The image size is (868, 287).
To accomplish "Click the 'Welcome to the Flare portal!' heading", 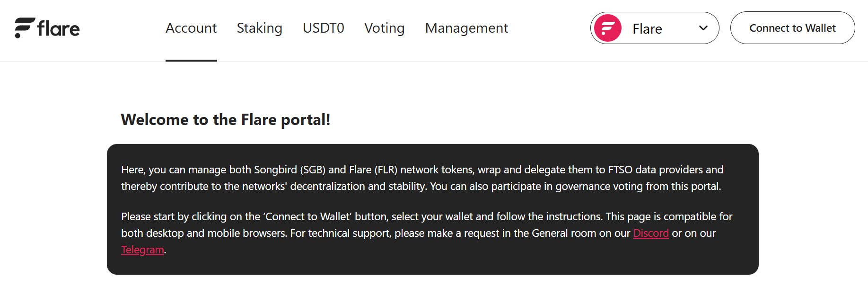I will pyautogui.click(x=225, y=120).
